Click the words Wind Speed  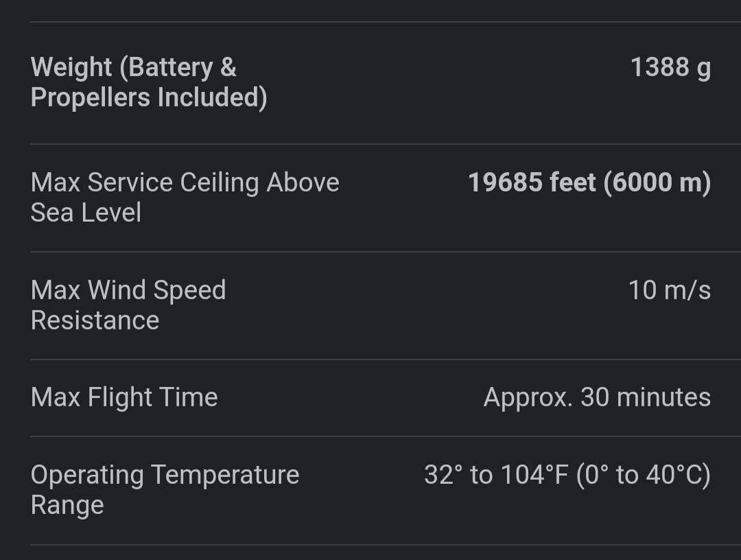157,290
